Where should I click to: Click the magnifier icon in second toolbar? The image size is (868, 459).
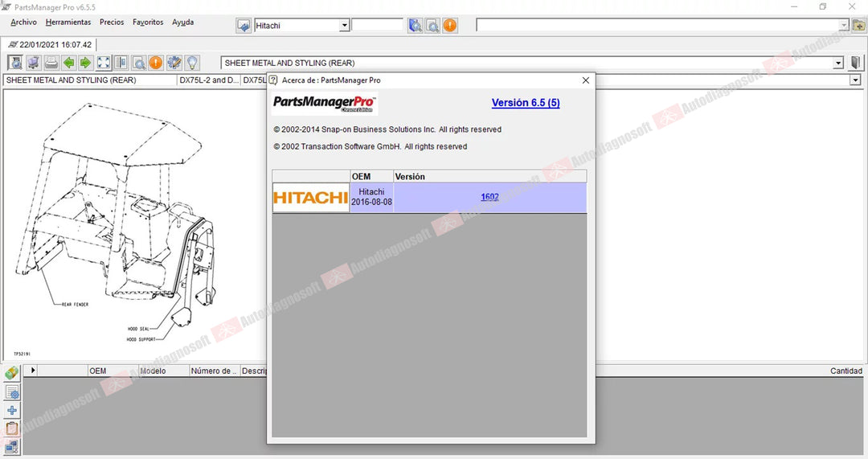[x=139, y=63]
